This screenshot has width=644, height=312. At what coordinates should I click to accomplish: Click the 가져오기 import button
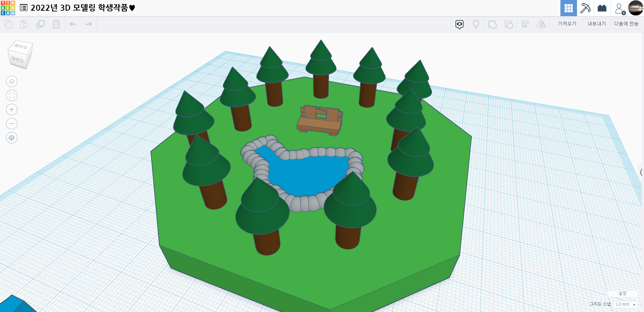click(567, 24)
